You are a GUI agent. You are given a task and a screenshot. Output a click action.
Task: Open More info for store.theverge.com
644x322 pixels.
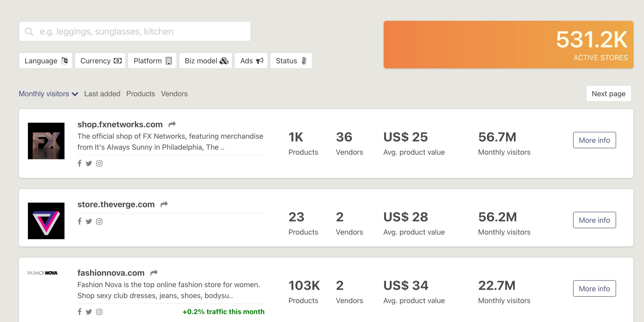pos(595,220)
